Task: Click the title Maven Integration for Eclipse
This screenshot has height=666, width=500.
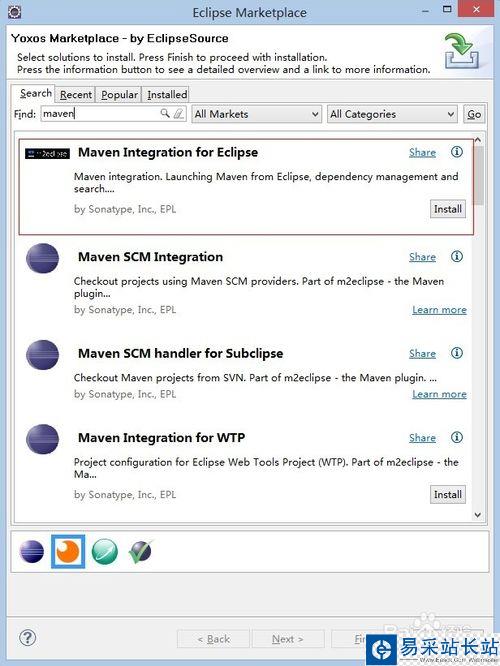Action: point(168,152)
